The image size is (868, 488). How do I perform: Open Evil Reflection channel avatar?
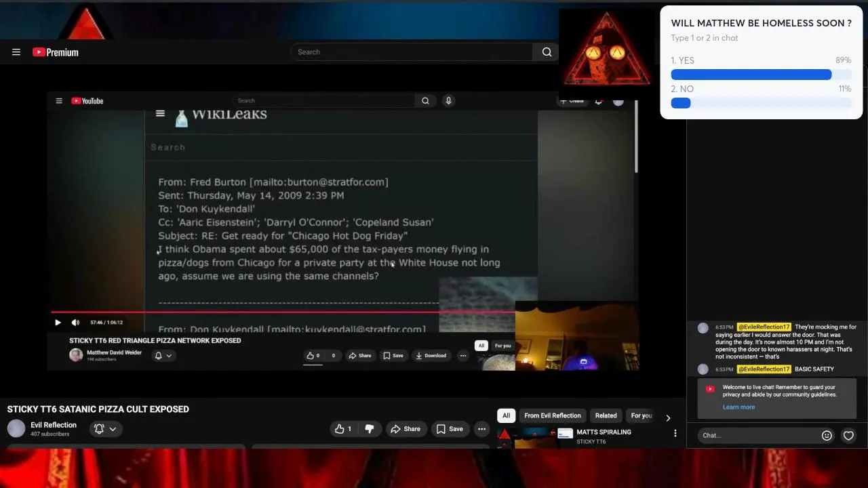coord(16,428)
